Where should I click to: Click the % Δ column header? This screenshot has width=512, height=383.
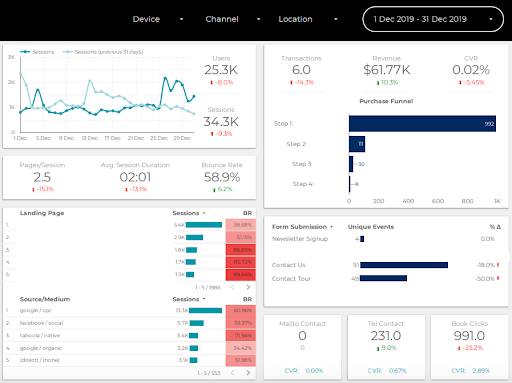(x=495, y=227)
